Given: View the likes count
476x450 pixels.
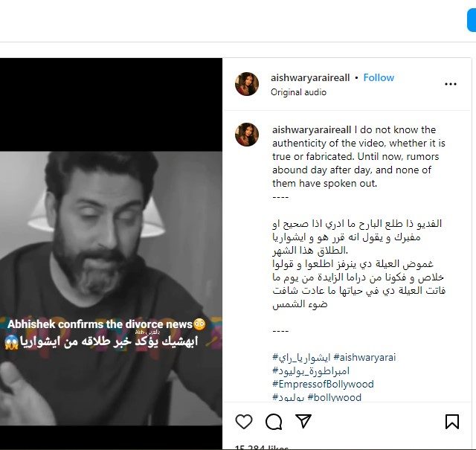Looking at the screenshot, I should coord(262,448).
